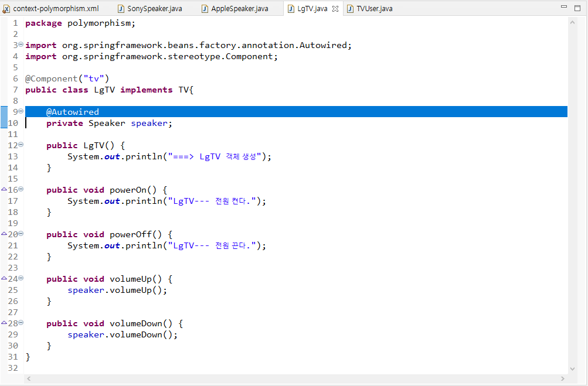The image size is (588, 386).
Task: Click the stereotype.Component import statement
Action: tap(151, 57)
